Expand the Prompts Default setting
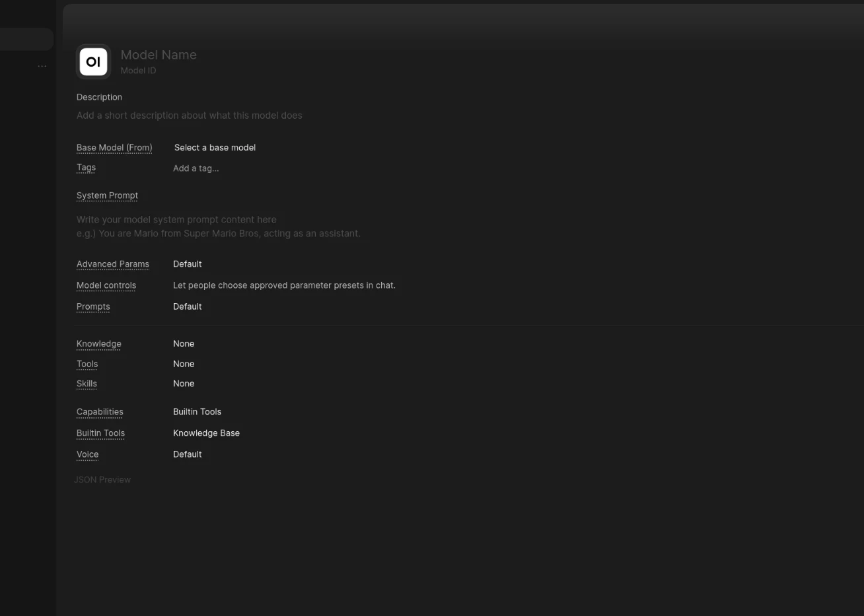864x616 pixels. click(188, 306)
